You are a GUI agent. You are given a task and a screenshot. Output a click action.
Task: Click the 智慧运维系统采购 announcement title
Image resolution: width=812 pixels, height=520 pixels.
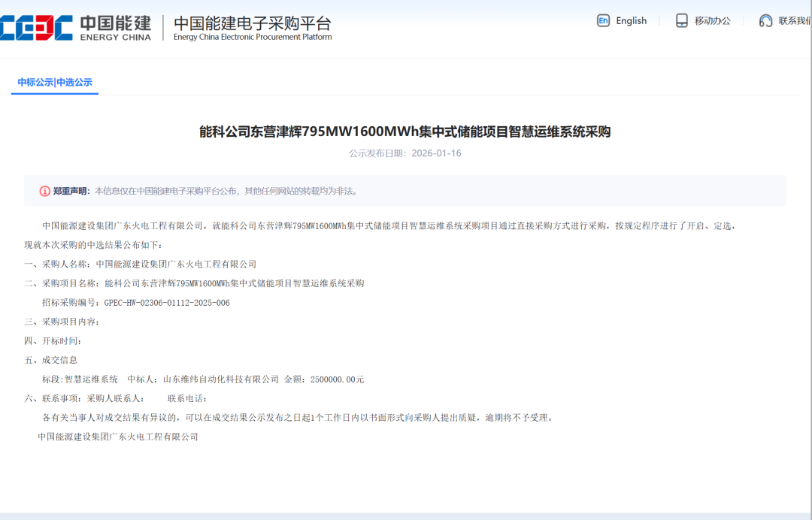pos(406,131)
